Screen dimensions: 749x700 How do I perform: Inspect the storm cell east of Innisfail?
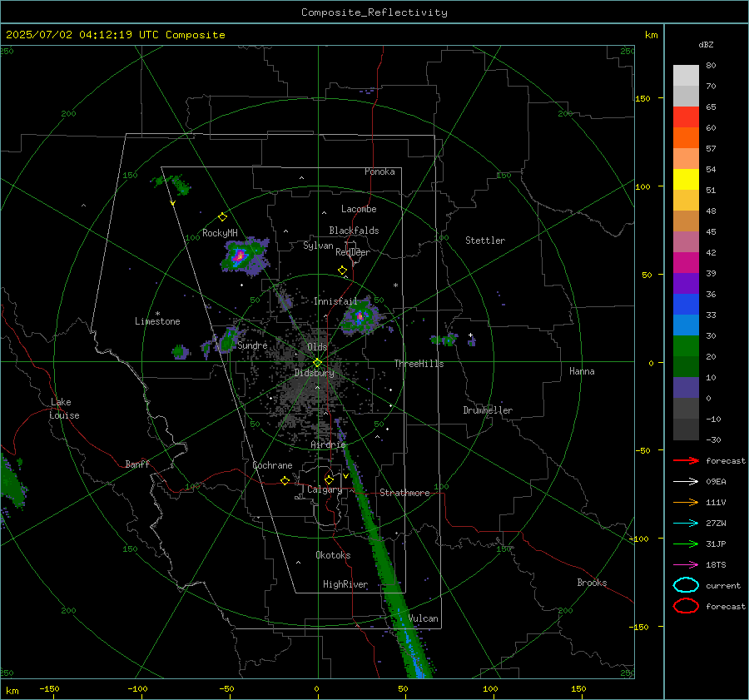[x=360, y=316]
